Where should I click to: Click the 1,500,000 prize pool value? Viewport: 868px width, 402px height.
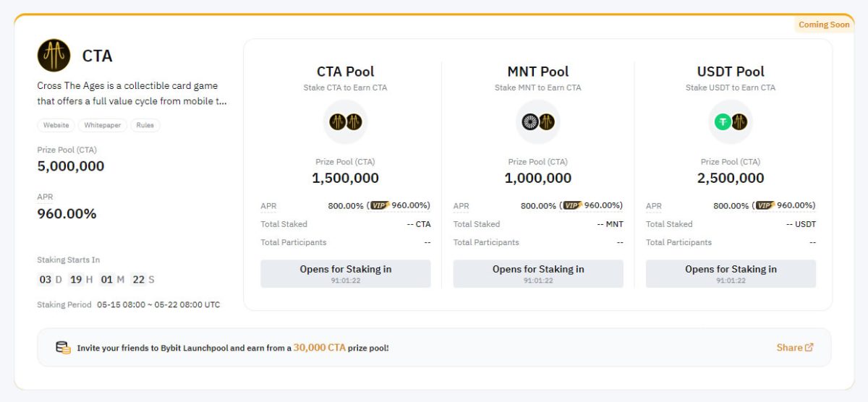pyautogui.click(x=346, y=178)
